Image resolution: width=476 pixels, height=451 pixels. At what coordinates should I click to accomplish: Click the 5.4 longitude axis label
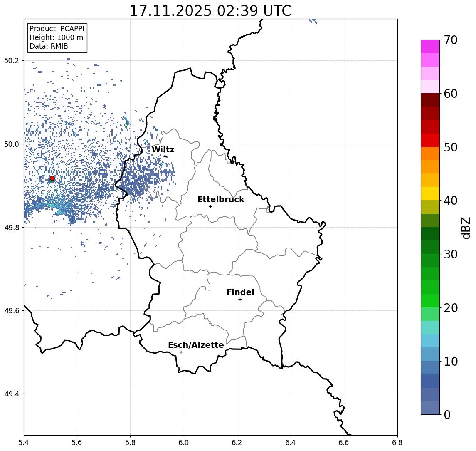point(24,443)
